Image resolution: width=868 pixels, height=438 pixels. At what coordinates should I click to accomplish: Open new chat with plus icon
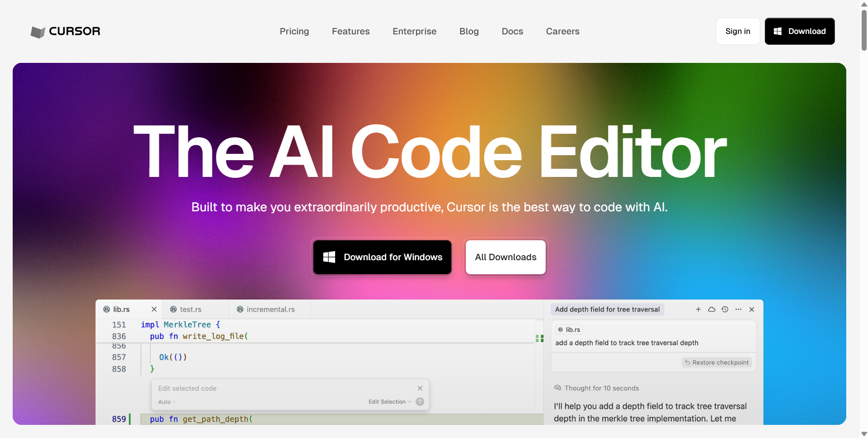[698, 309]
